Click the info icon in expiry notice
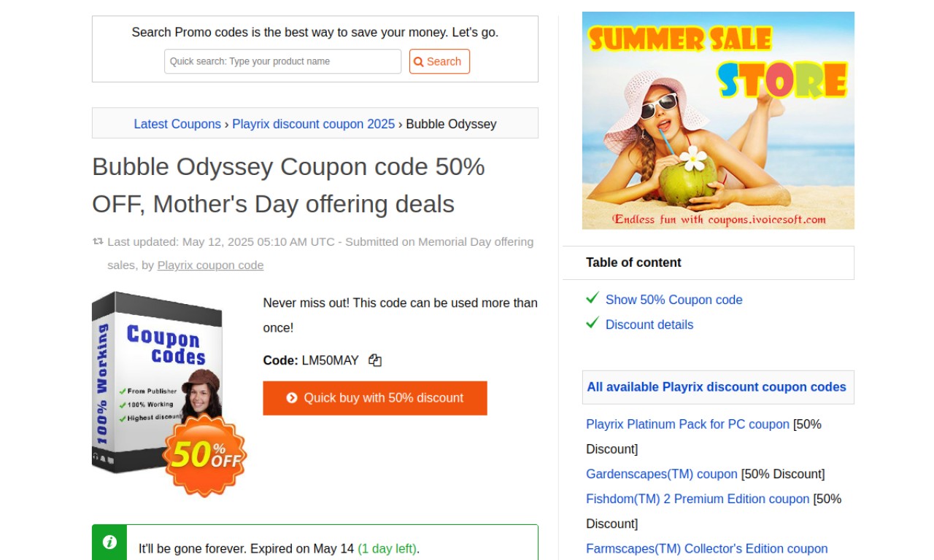Screen dimensions: 934x560 pyautogui.click(x=109, y=542)
